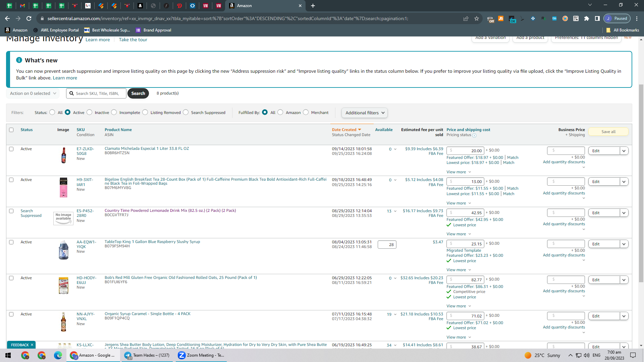Open the Edit dropdown arrow for Bigelow Tea
The width and height of the screenshot is (644, 362).
coord(624,182)
